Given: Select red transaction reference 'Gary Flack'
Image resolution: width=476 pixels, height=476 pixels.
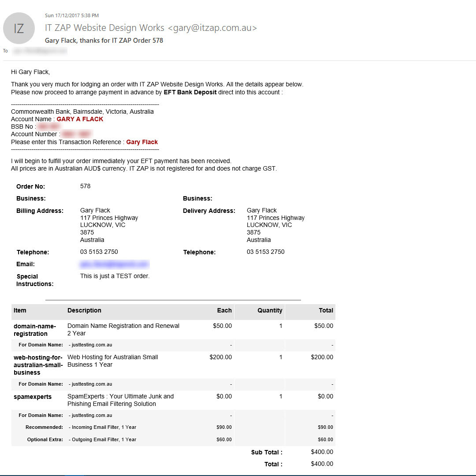Looking at the screenshot, I should click(x=142, y=142).
